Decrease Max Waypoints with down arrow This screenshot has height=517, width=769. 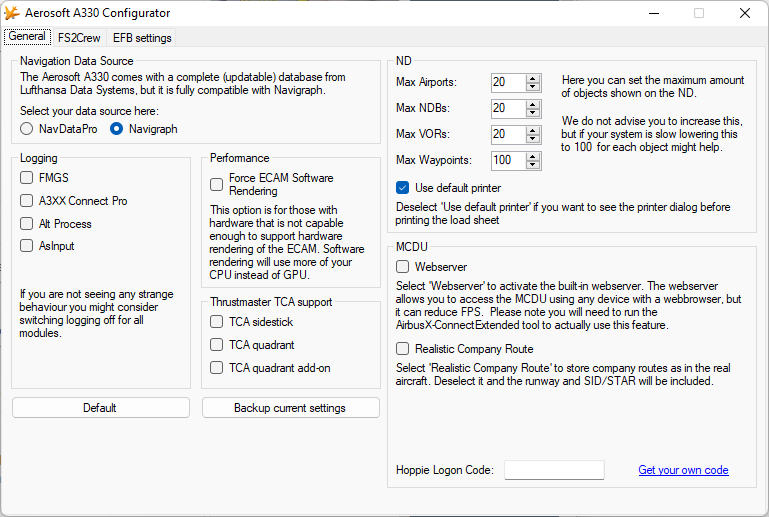(533, 165)
